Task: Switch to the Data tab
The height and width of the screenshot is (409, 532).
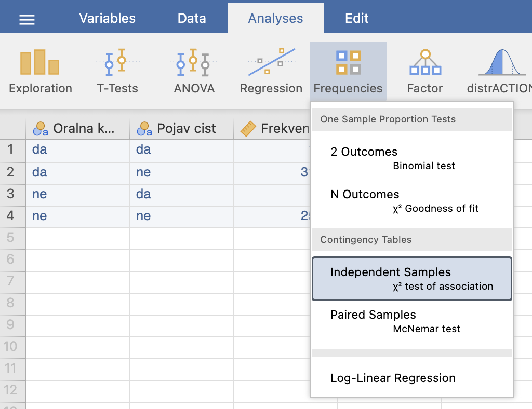Action: pos(192,18)
